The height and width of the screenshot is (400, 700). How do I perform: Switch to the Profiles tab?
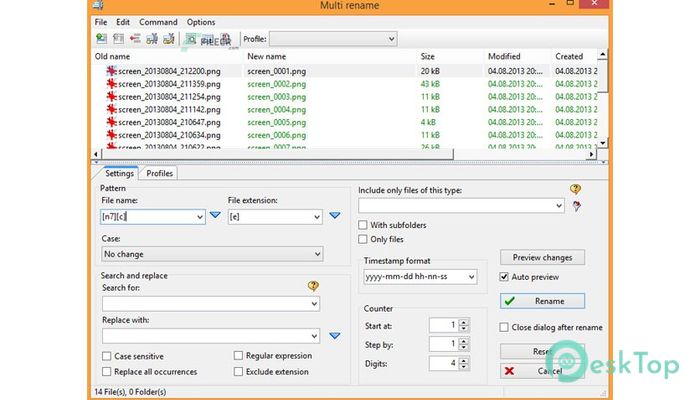159,173
